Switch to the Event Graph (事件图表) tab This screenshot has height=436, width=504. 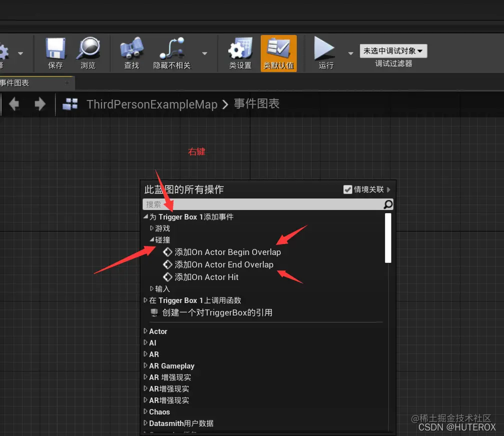pos(15,83)
